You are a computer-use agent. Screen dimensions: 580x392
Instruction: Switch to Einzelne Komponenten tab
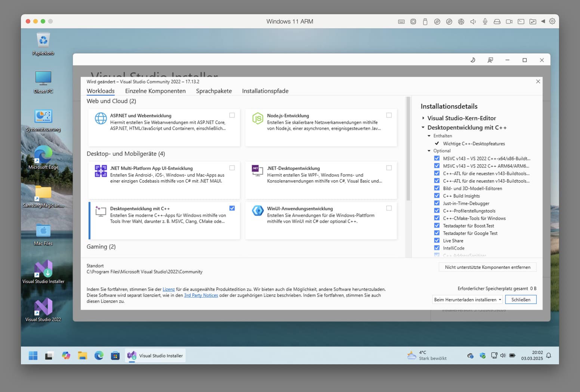point(155,91)
